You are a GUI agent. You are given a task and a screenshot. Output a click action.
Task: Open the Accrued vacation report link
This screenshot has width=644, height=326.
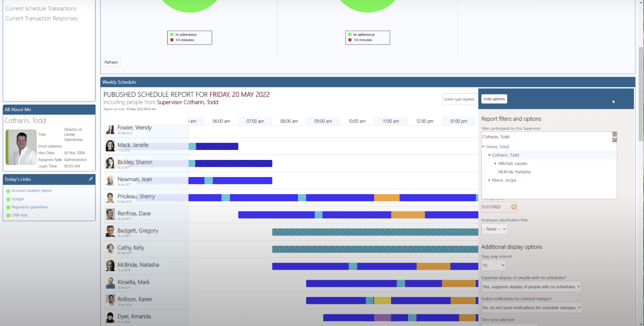point(32,191)
